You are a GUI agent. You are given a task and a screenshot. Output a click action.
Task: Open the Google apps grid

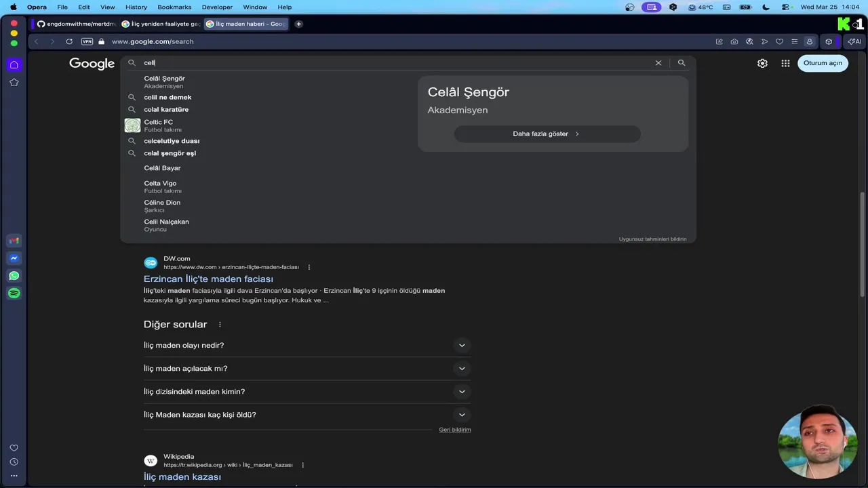tap(785, 63)
